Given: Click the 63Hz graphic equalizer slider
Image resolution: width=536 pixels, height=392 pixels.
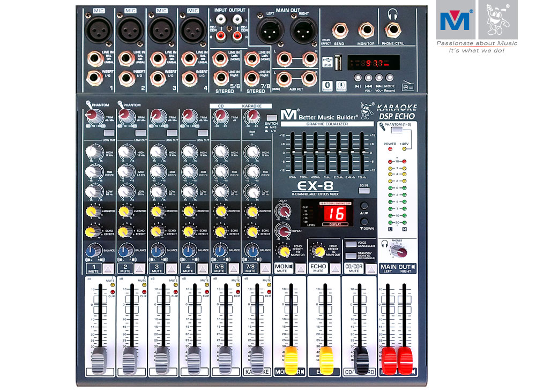Looking at the screenshot, I should [x=293, y=153].
